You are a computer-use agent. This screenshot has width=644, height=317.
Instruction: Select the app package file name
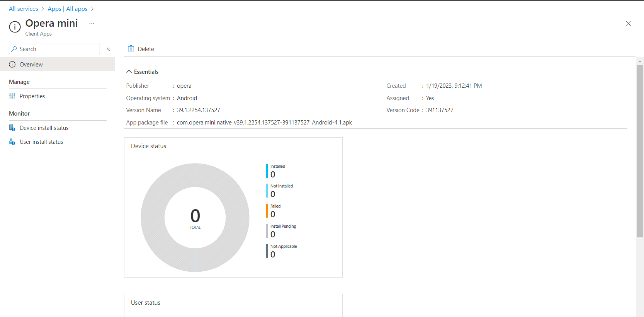coord(264,122)
